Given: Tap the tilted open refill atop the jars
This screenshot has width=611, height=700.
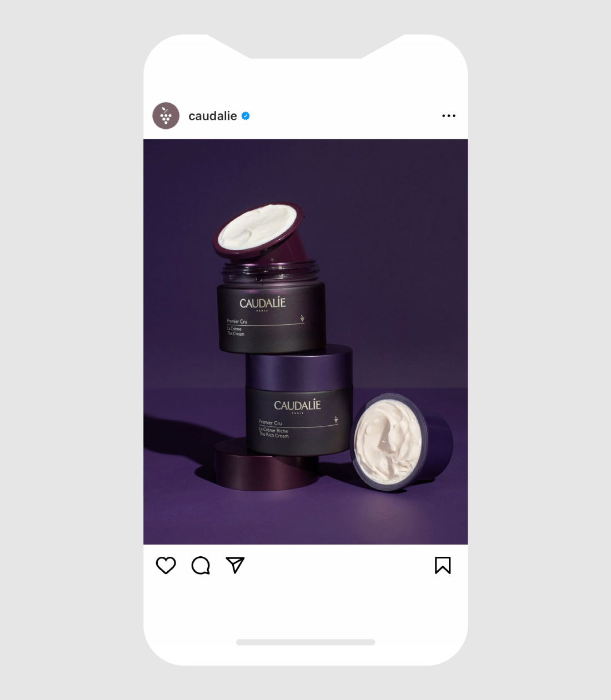Looking at the screenshot, I should point(261,232).
